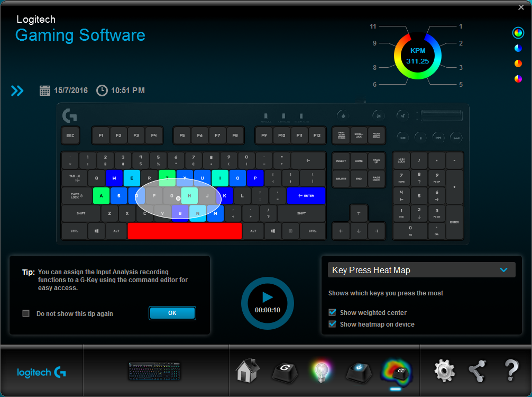
Task: Open the game mode key icon
Action: [x=359, y=372]
